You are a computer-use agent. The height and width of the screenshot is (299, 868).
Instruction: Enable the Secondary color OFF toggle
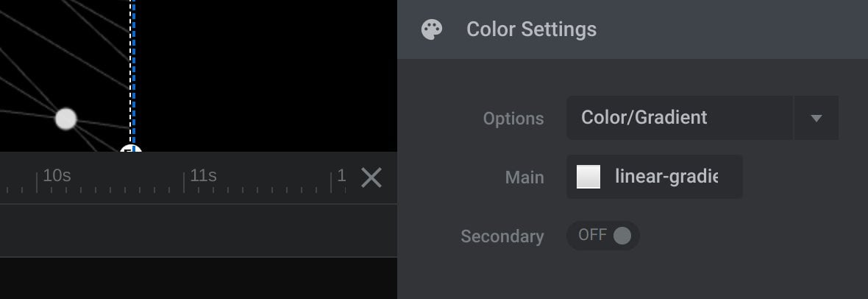(603, 236)
